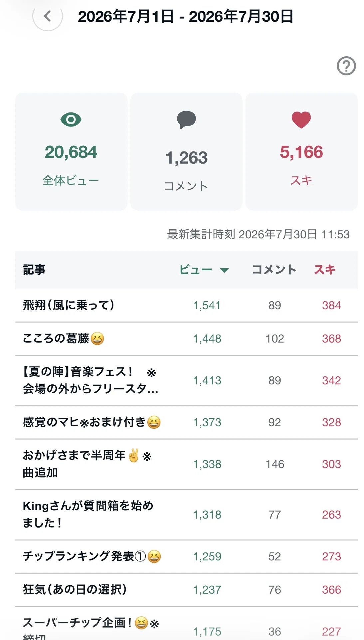Open the チップランキング発表① article
364x640 pixels.
tap(92, 556)
